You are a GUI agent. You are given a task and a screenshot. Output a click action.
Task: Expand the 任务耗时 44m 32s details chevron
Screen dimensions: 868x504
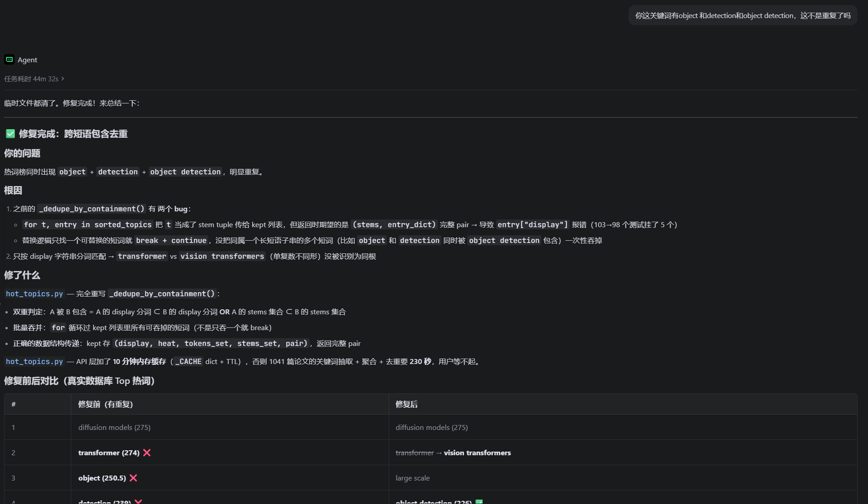[x=62, y=79]
